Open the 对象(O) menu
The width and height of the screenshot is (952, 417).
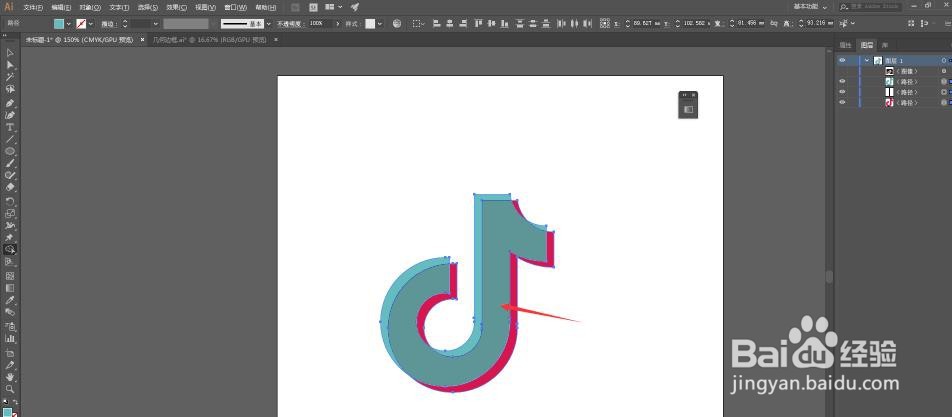(x=90, y=7)
